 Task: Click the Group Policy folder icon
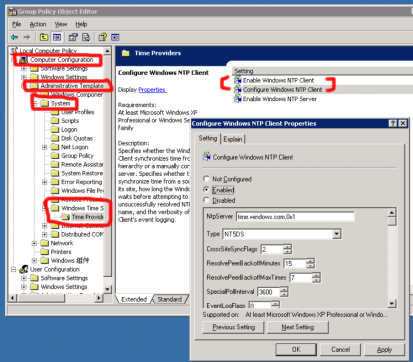[x=55, y=156]
